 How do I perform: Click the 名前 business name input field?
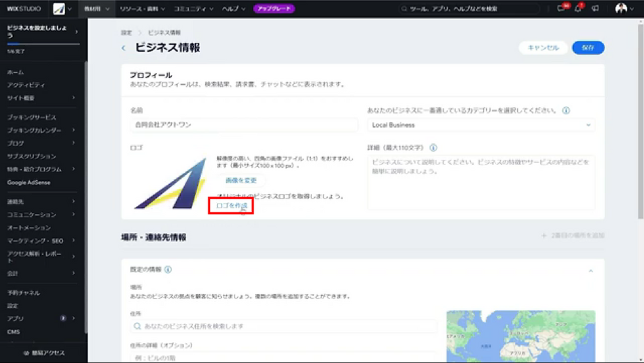244,124
